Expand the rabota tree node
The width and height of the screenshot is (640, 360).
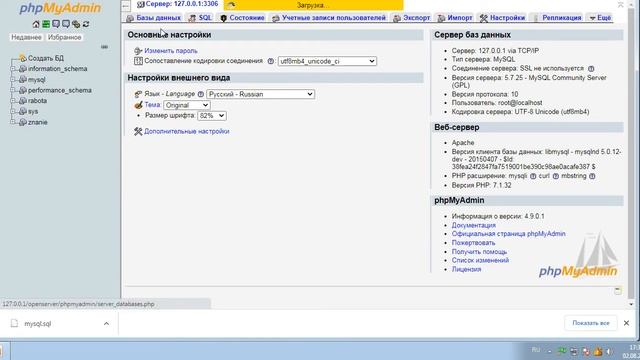(x=13, y=101)
